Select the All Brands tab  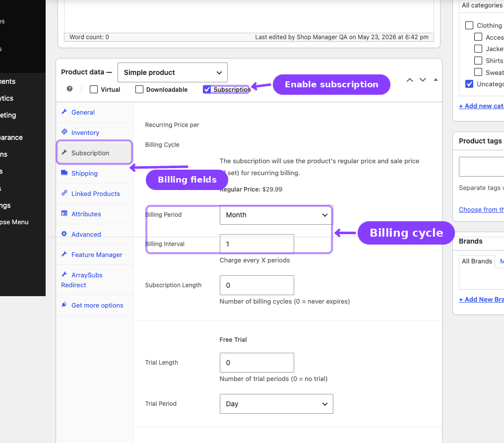[477, 261]
